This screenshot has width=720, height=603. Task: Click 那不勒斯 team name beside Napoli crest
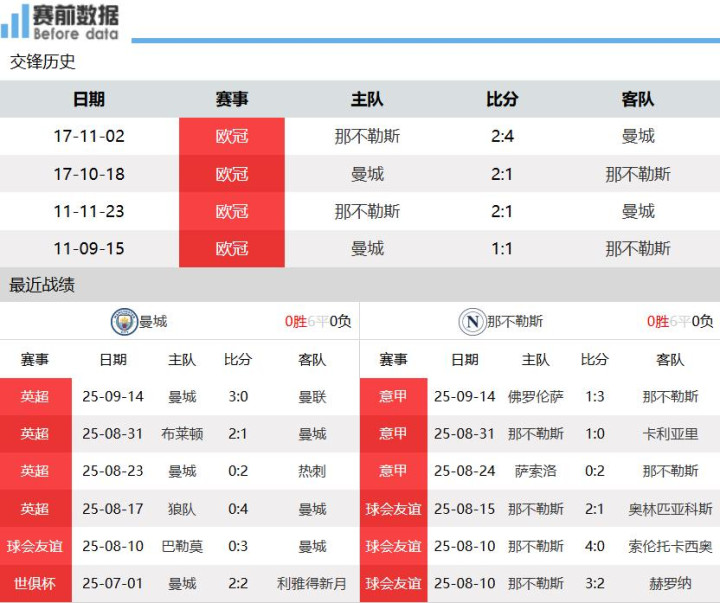pyautogui.click(x=515, y=321)
